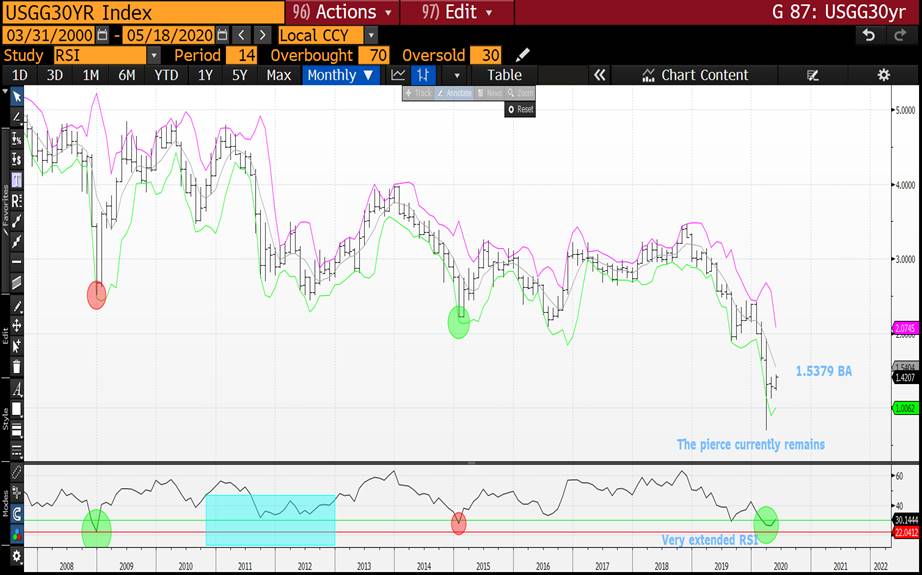The width and height of the screenshot is (922, 575).
Task: Click the redo arrow icon
Action: 899,35
